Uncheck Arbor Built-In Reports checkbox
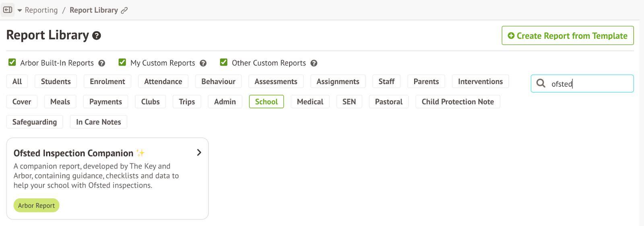Screen dimensions: 644x226 click(x=12, y=62)
